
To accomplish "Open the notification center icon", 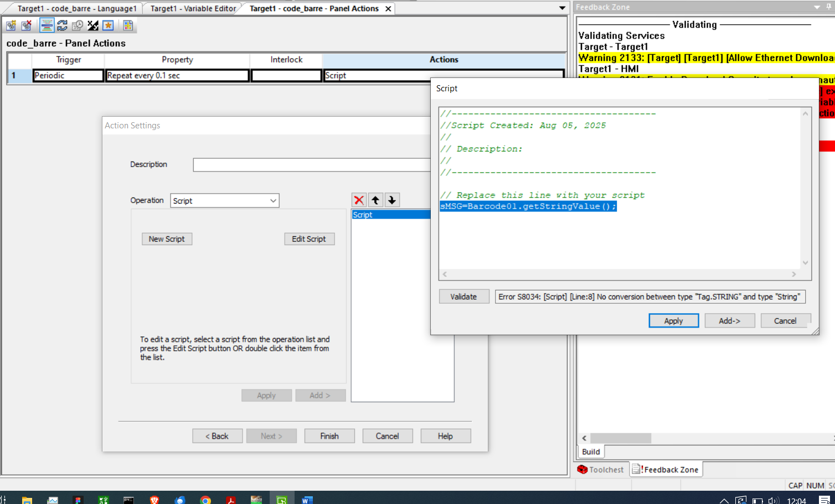I will coord(825,500).
